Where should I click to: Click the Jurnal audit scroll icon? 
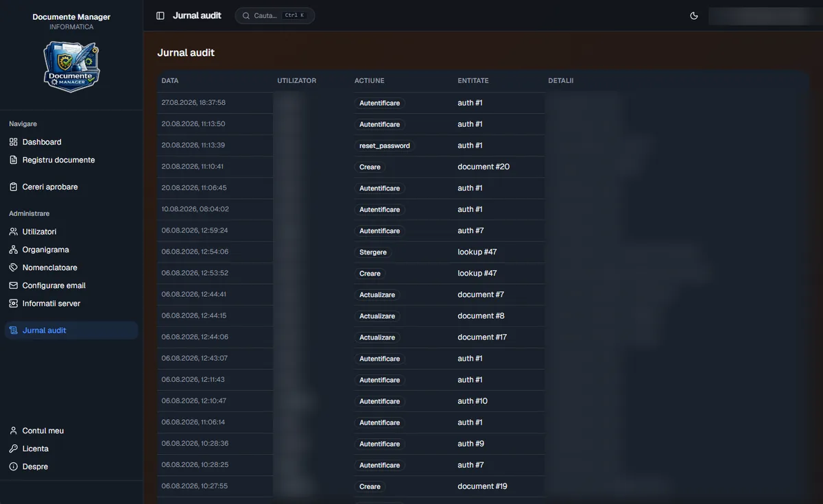click(x=14, y=331)
